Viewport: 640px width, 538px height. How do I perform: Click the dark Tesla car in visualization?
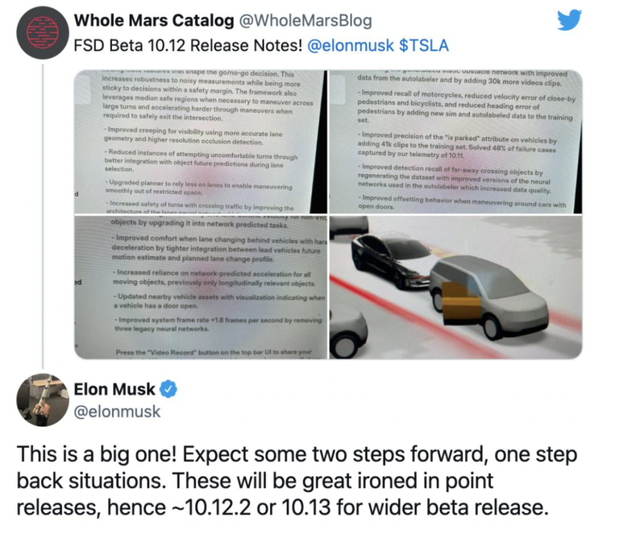(x=391, y=261)
